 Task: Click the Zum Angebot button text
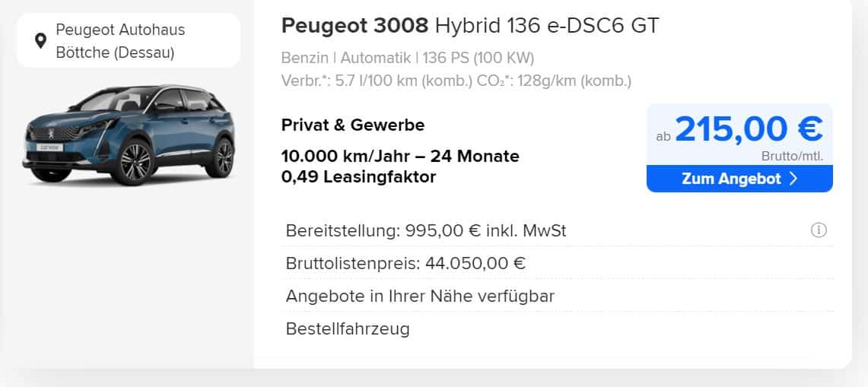pyautogui.click(x=731, y=179)
